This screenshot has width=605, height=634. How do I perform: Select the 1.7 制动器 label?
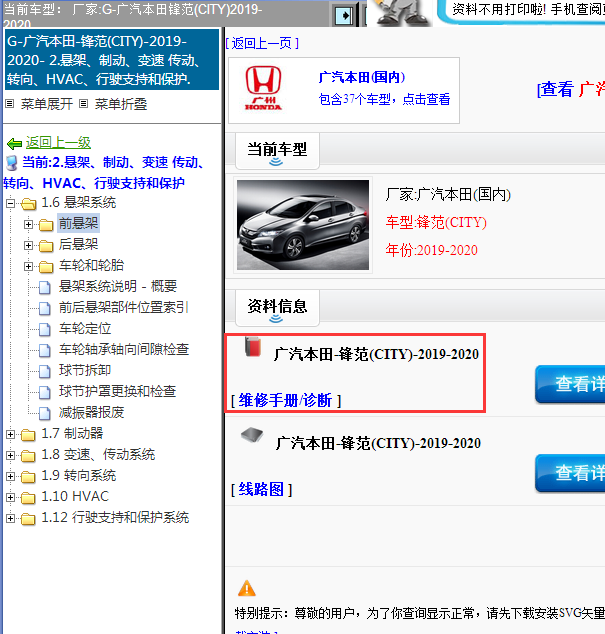click(72, 433)
